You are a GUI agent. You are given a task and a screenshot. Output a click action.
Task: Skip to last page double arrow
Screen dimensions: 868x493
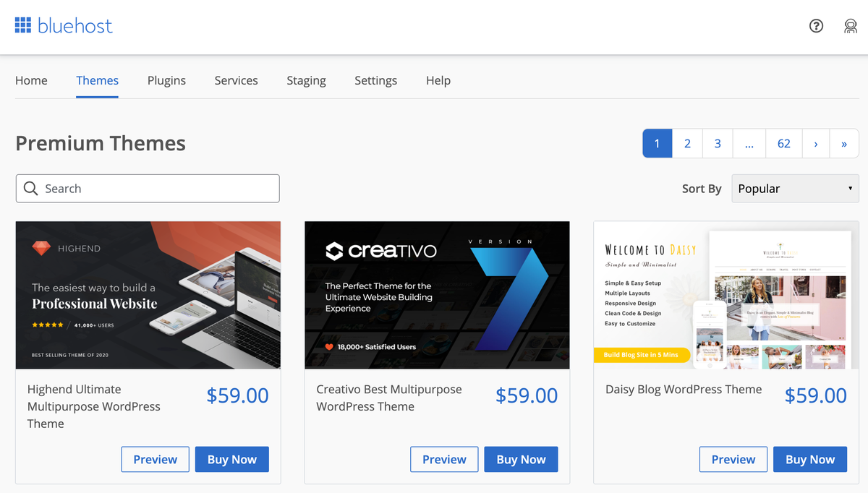[x=844, y=143]
